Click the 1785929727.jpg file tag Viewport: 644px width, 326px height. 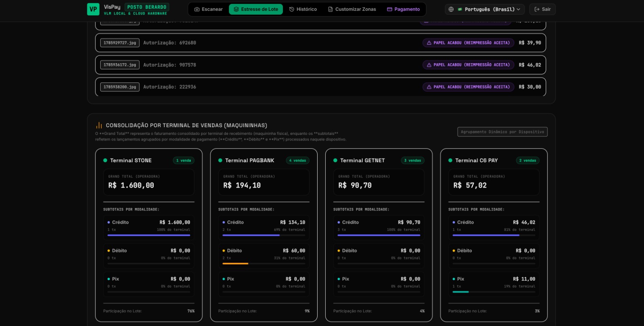coord(120,43)
